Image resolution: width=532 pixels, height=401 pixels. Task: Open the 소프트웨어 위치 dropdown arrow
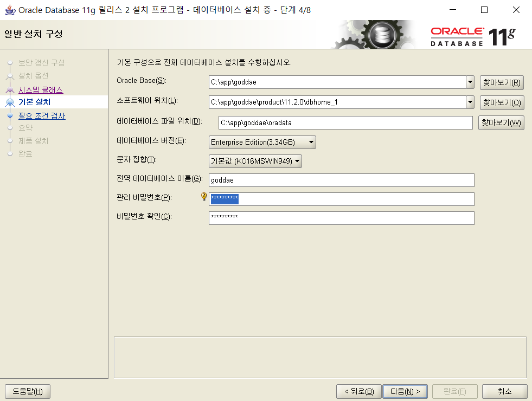pos(470,102)
